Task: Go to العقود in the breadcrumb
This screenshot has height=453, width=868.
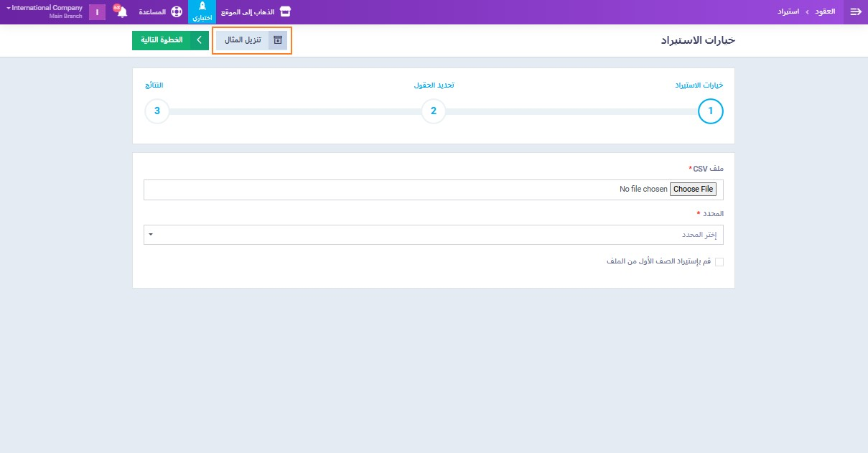Action: tap(824, 12)
